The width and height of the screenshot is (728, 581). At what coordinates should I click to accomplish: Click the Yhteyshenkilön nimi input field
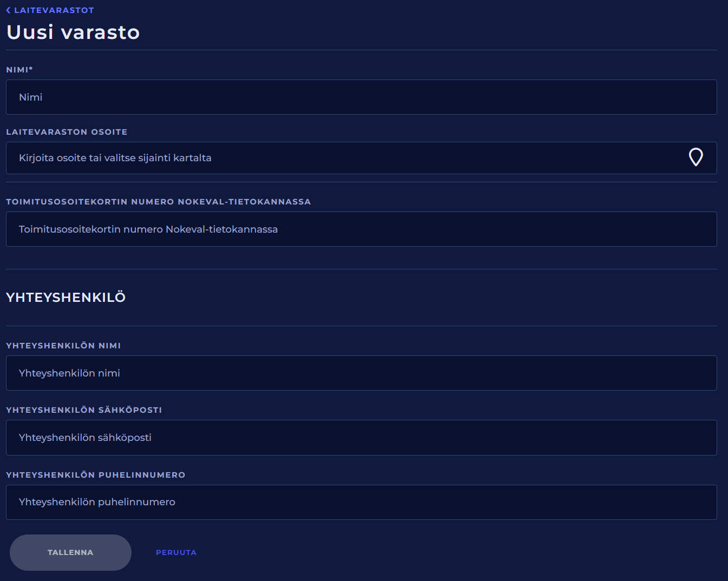(x=361, y=373)
